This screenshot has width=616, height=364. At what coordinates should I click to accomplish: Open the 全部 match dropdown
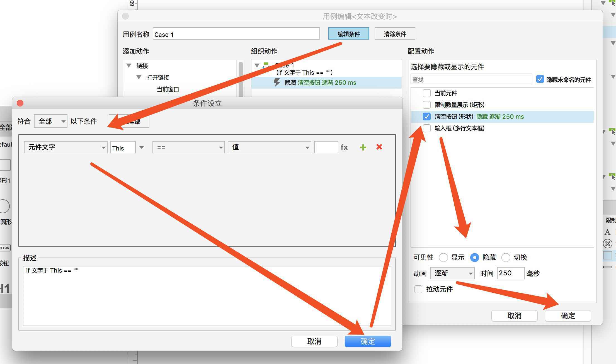coord(50,121)
